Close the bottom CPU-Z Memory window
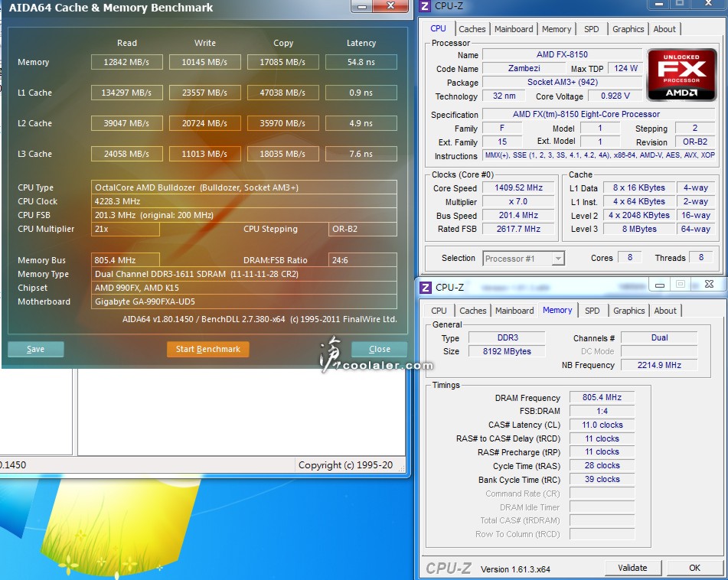 (709, 285)
